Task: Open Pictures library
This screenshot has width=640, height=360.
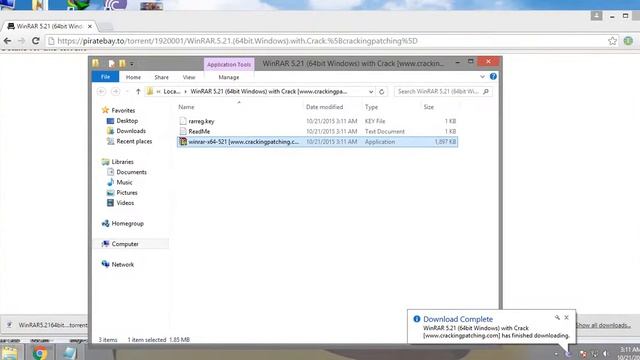Action: 127,192
